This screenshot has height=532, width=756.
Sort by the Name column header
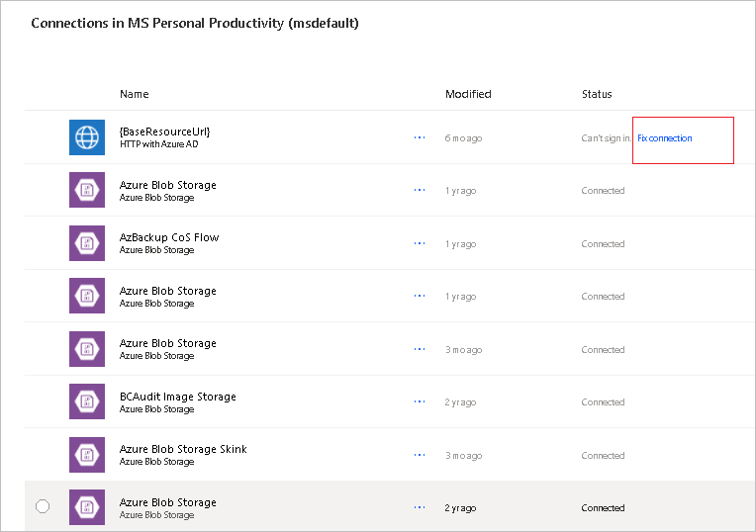134,94
